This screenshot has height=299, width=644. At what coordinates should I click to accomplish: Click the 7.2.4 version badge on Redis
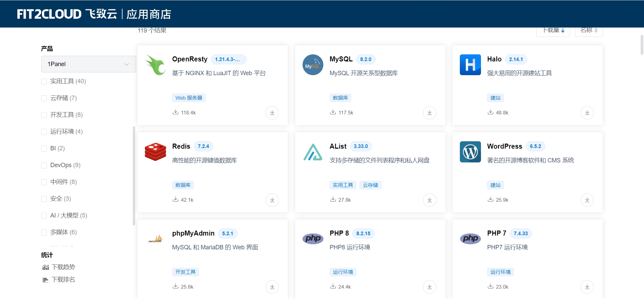203,146
